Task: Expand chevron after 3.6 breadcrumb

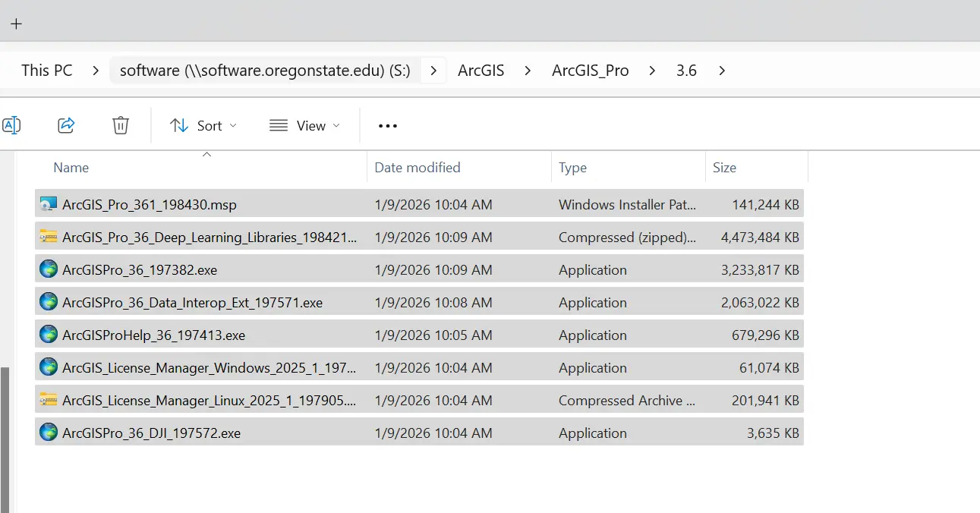Action: pos(721,71)
